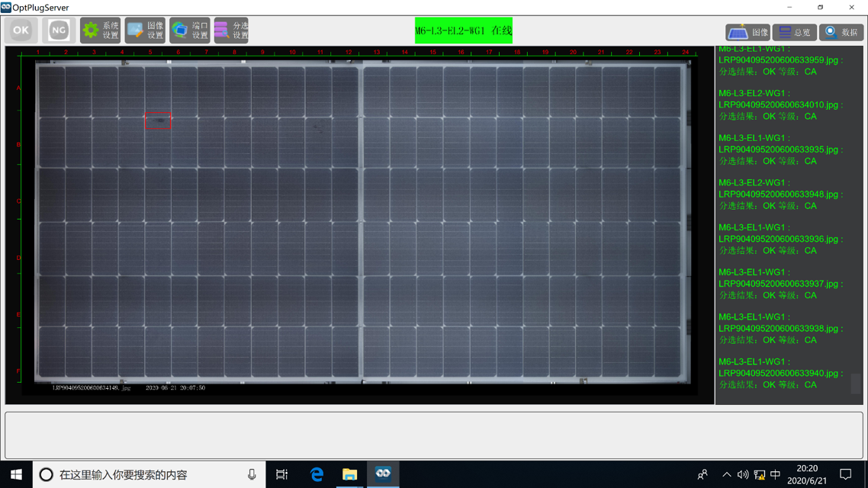Click the NG result button

tap(59, 30)
